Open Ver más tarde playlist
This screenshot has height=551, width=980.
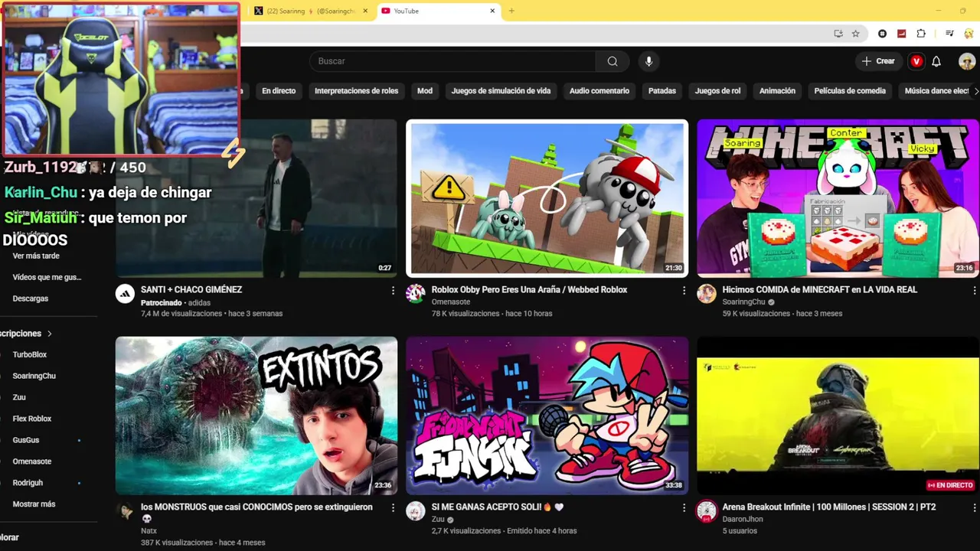coord(36,256)
